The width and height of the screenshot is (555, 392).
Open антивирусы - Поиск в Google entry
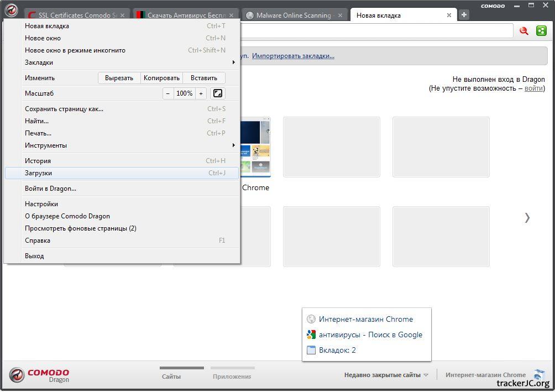[370, 334]
